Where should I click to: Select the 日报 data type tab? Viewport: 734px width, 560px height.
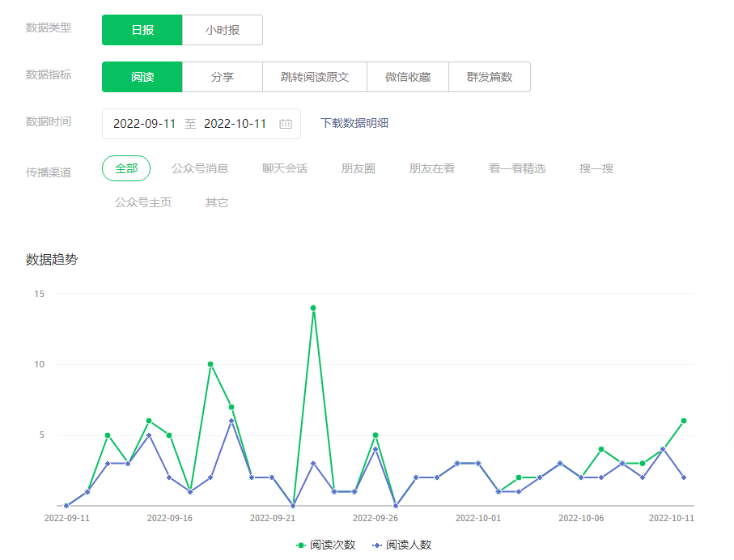[x=142, y=30]
